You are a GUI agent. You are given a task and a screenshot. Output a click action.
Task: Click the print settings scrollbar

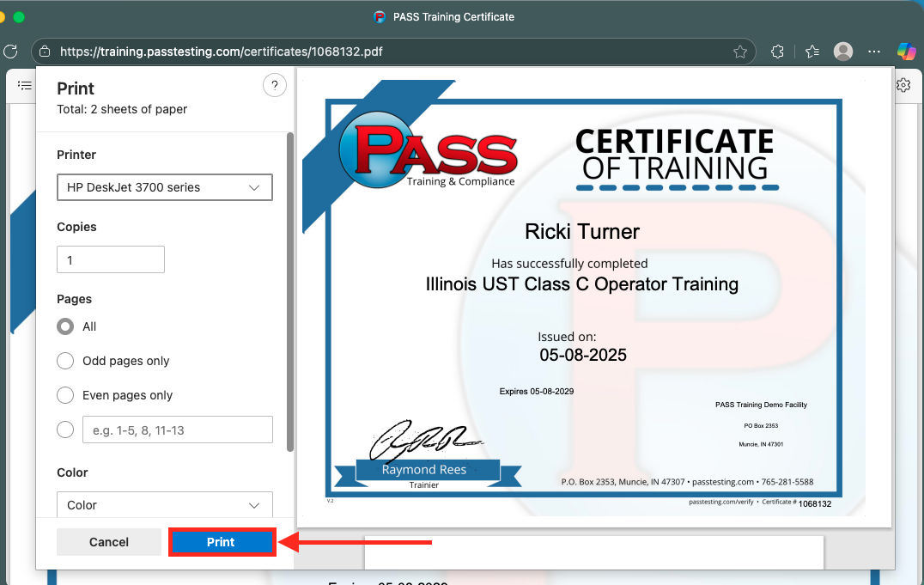(289, 292)
